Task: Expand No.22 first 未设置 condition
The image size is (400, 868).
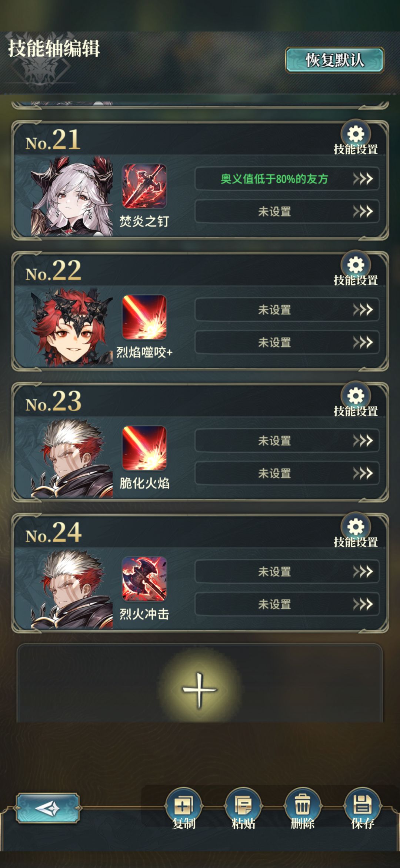Action: click(x=287, y=310)
